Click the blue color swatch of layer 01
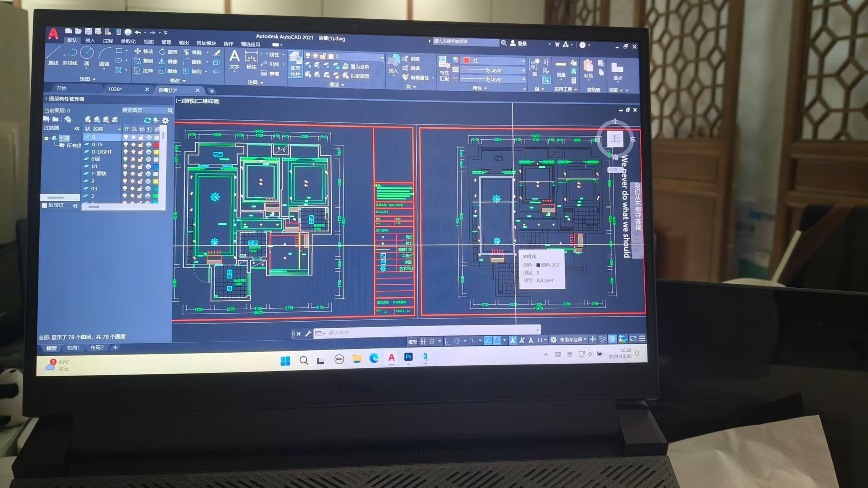This screenshot has height=488, width=868. click(156, 167)
